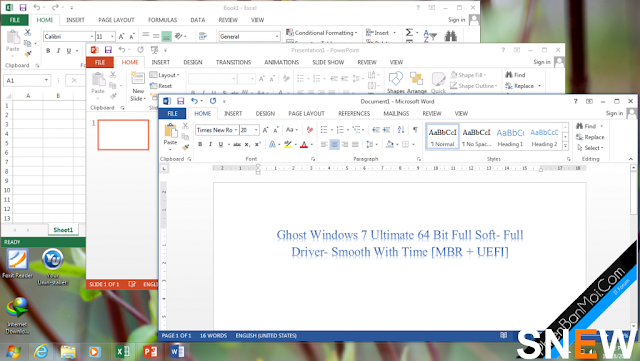The height and width of the screenshot is (361, 640).
Task: Click the Increase Indent icon in Word
Action: tap(386, 130)
